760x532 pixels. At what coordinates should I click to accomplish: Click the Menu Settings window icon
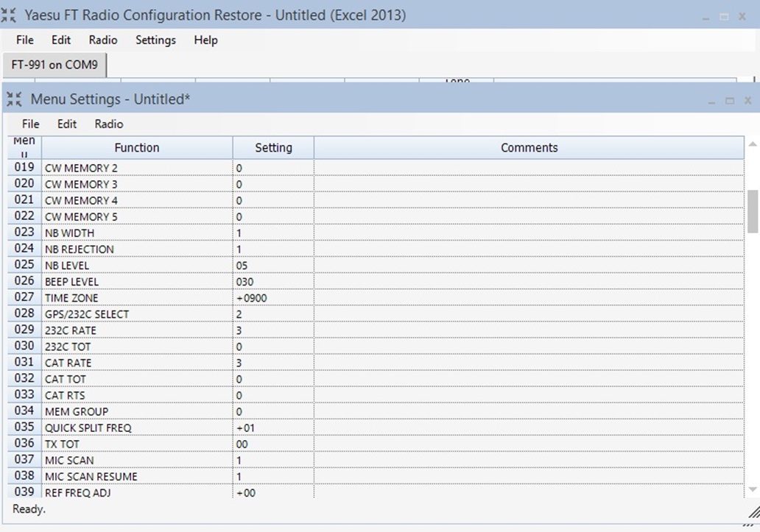(14, 99)
